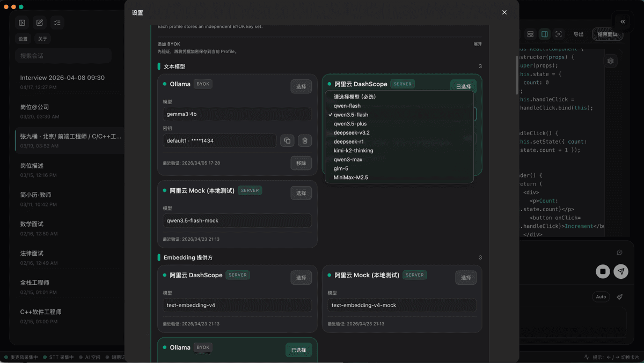
Task: Click 已选择 on 阿里云 DashScope text card
Action: pos(463,86)
